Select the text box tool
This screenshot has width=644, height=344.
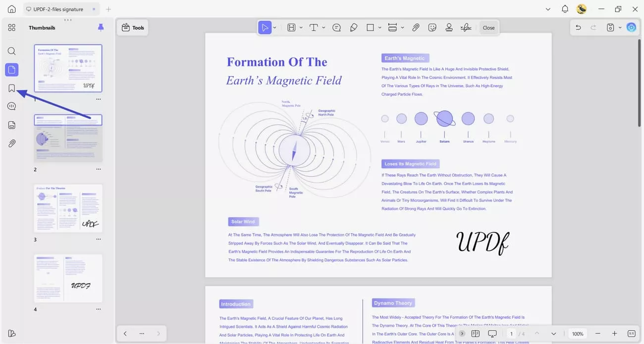click(x=291, y=28)
